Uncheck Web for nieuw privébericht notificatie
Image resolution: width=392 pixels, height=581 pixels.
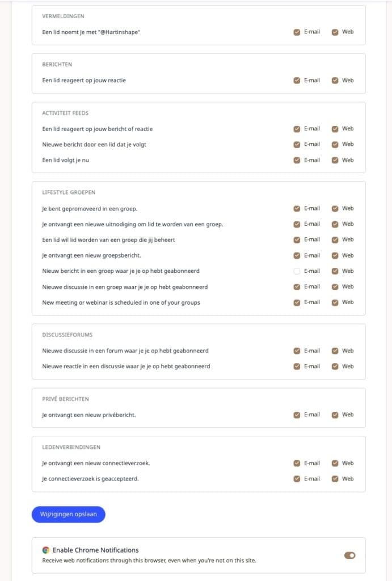tap(335, 415)
